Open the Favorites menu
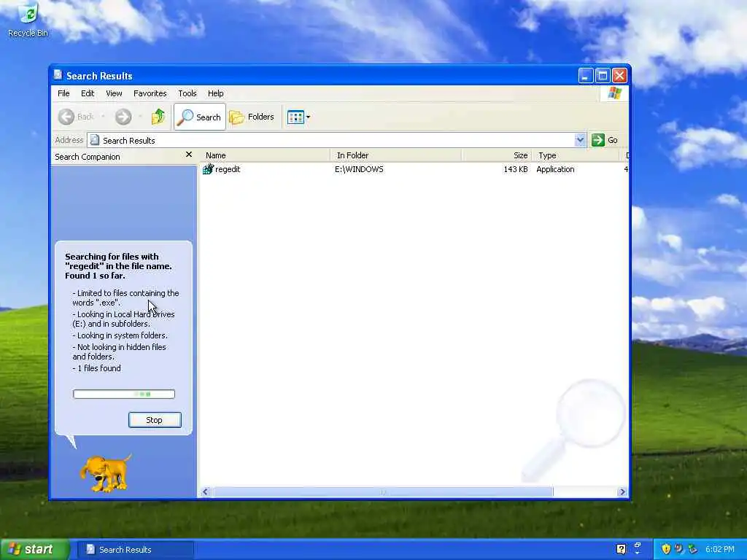 pos(150,93)
